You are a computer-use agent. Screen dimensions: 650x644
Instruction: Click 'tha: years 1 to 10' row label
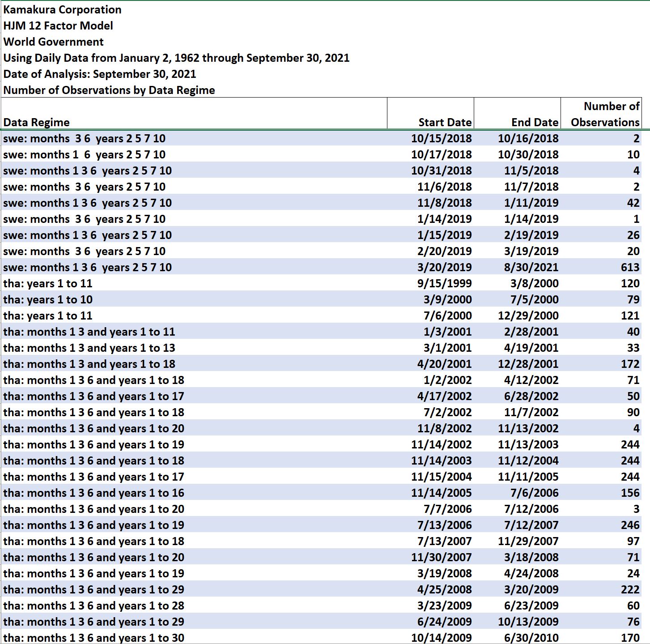[48, 300]
